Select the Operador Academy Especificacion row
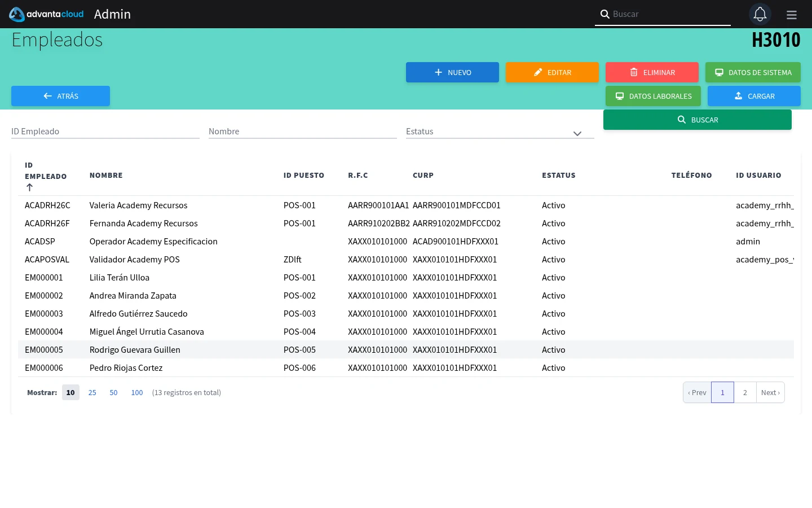The width and height of the screenshot is (812, 508). pyautogui.click(x=406, y=241)
